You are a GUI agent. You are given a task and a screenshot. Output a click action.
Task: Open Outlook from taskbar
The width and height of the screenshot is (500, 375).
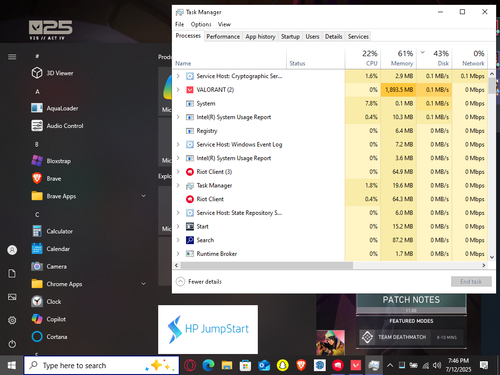tap(264, 366)
